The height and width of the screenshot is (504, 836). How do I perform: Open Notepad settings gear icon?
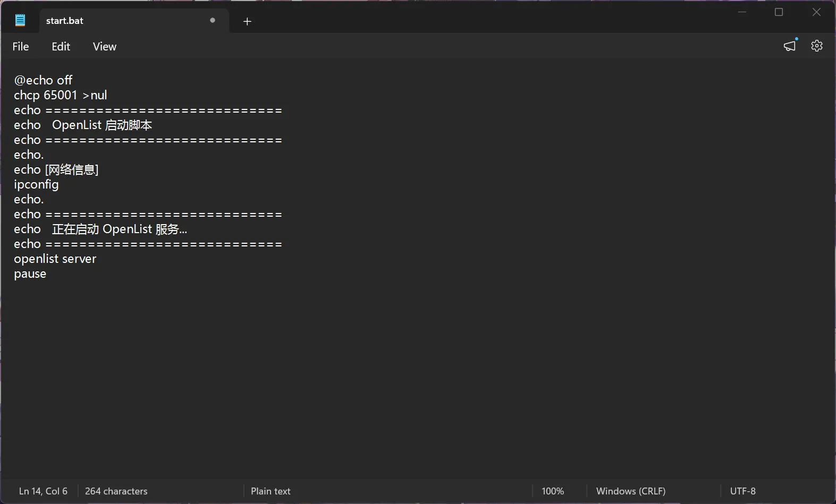[x=817, y=46]
